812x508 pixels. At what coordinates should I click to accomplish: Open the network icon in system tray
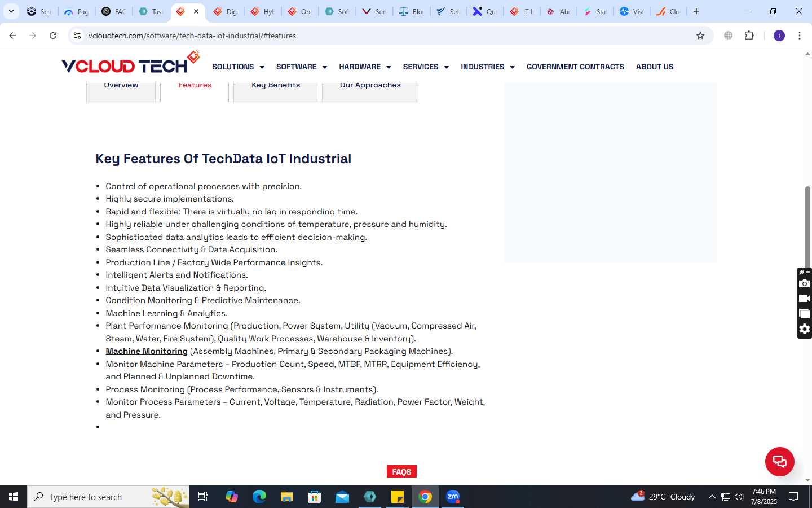pyautogui.click(x=726, y=497)
